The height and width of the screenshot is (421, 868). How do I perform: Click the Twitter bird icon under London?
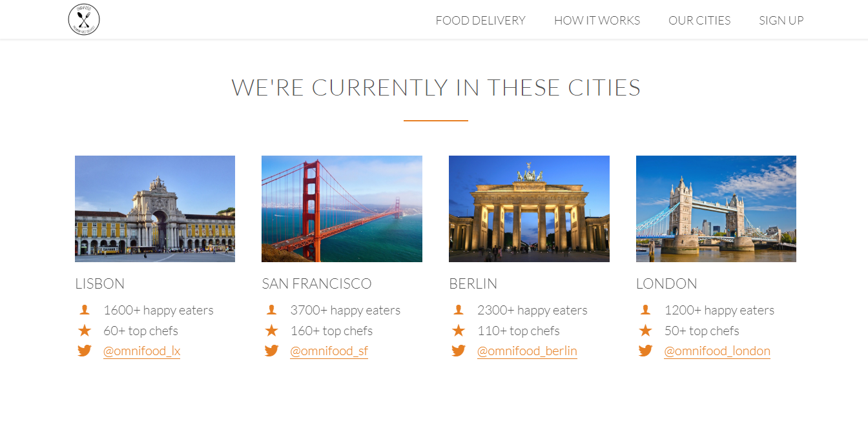645,351
